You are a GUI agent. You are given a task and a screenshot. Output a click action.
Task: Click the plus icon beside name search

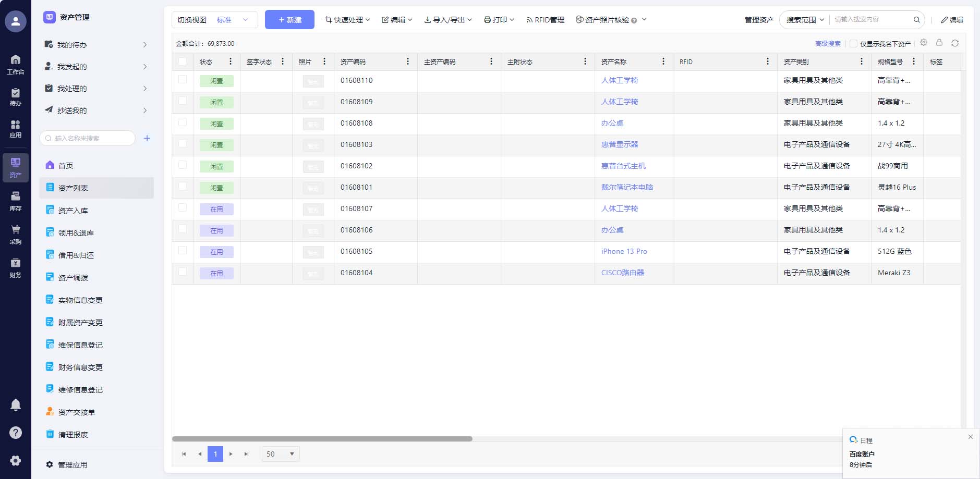click(x=147, y=138)
